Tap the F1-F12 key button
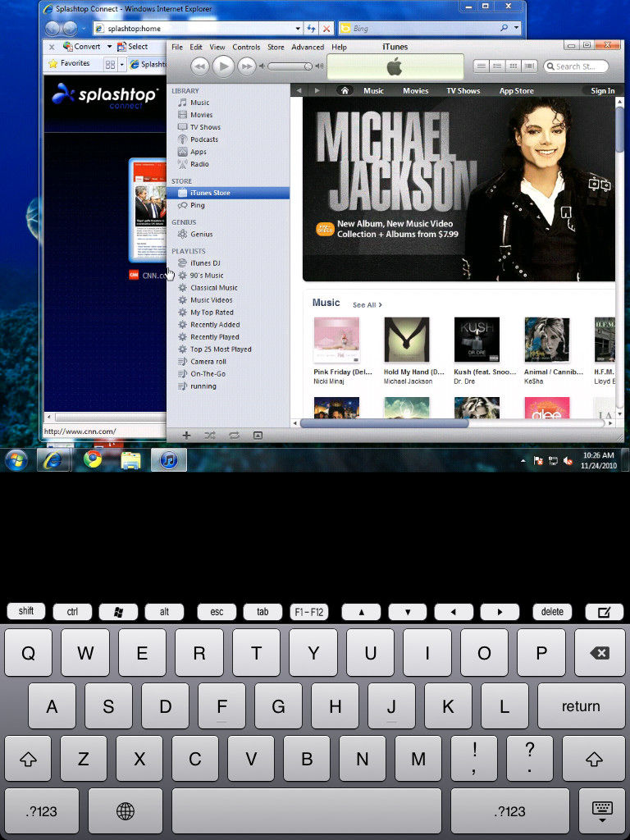The width and height of the screenshot is (630, 840). 308,612
